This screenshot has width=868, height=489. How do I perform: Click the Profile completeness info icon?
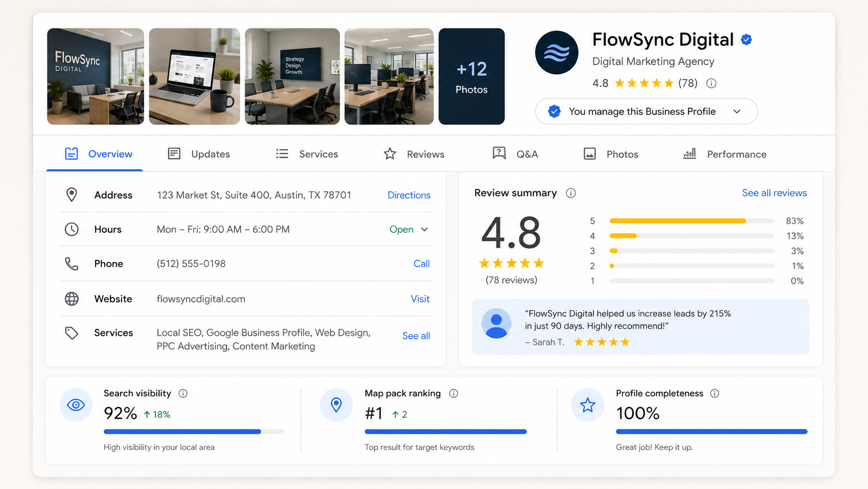715,393
